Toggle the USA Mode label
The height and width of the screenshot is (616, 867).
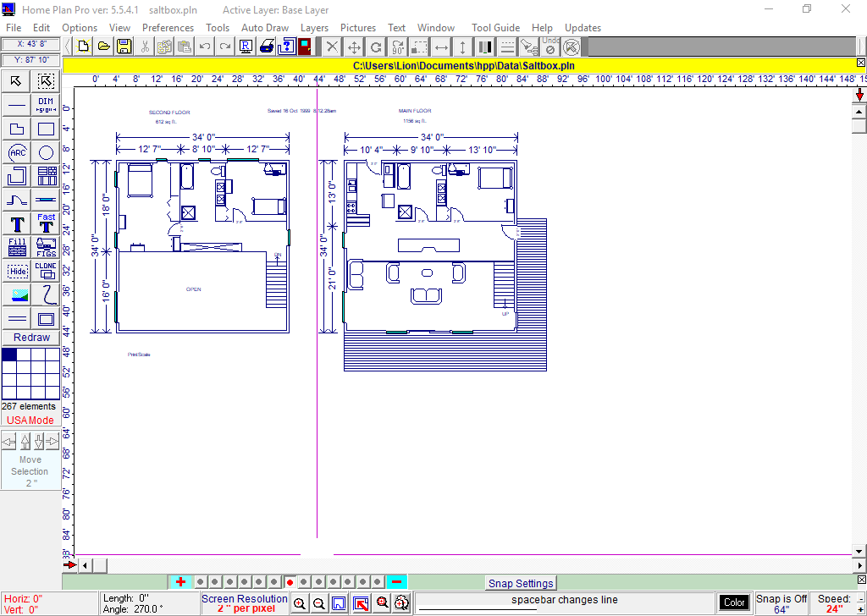[x=30, y=421]
